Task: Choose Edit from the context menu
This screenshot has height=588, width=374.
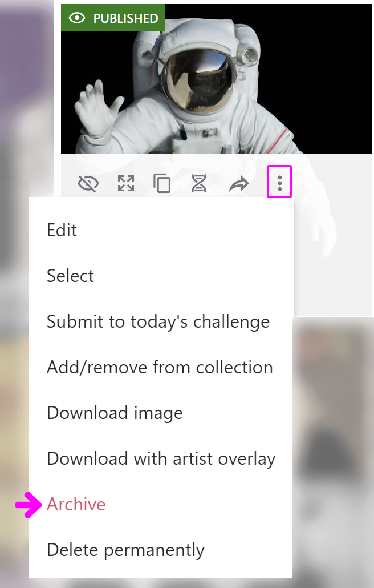Action: click(62, 230)
